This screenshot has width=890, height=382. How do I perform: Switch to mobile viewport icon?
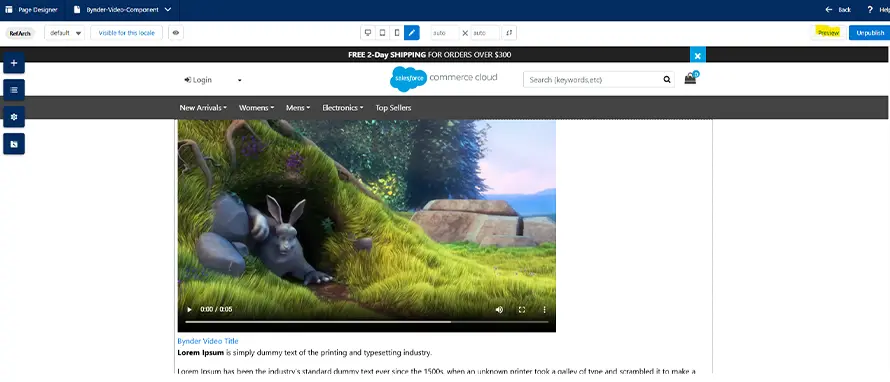click(397, 33)
